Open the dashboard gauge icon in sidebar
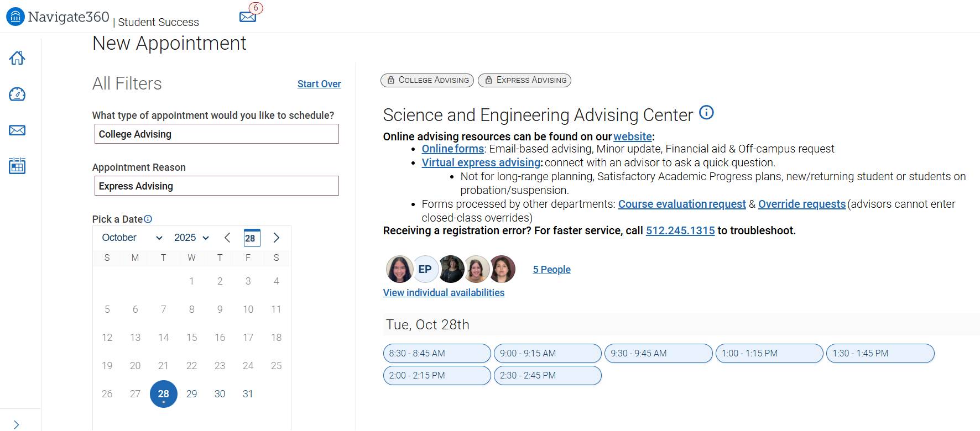980x431 pixels. point(17,94)
